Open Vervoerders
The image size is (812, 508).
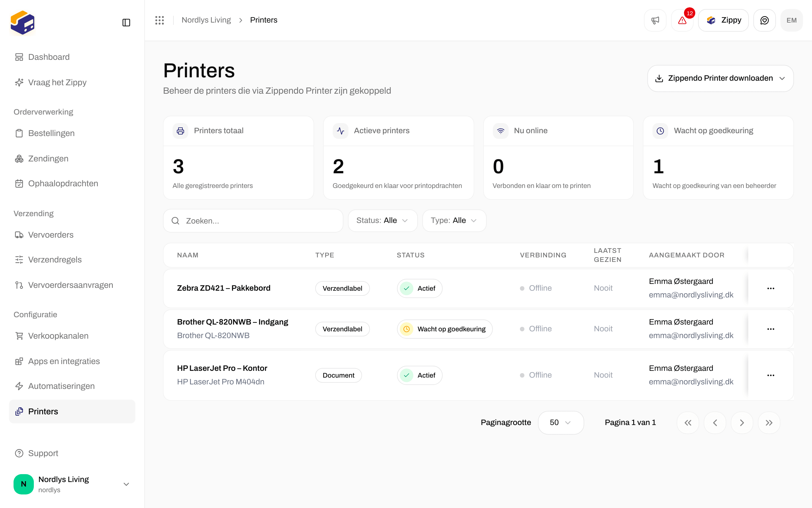pos(72,235)
